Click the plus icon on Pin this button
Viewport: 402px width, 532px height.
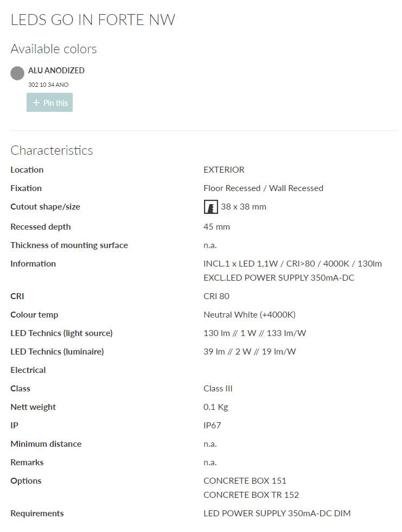click(x=36, y=102)
